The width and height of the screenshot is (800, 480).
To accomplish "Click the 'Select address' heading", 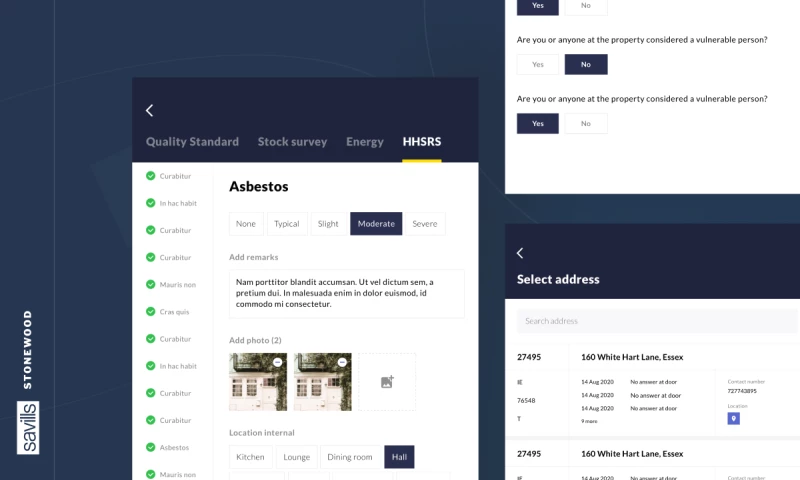I will coord(558,280).
